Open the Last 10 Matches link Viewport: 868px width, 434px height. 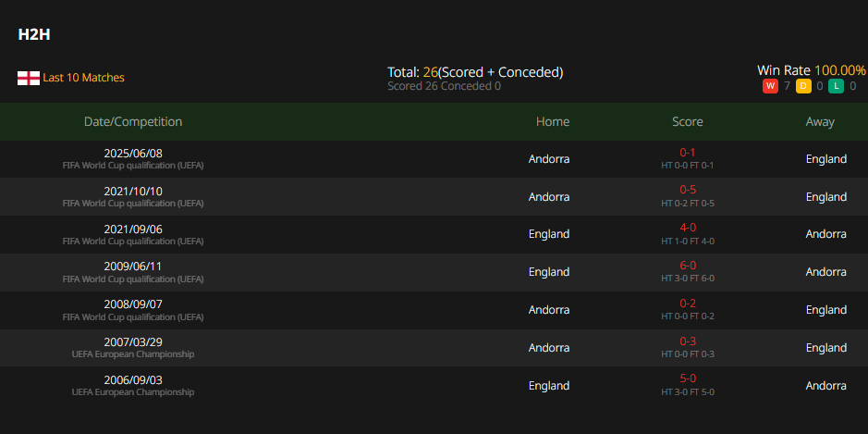coord(83,78)
